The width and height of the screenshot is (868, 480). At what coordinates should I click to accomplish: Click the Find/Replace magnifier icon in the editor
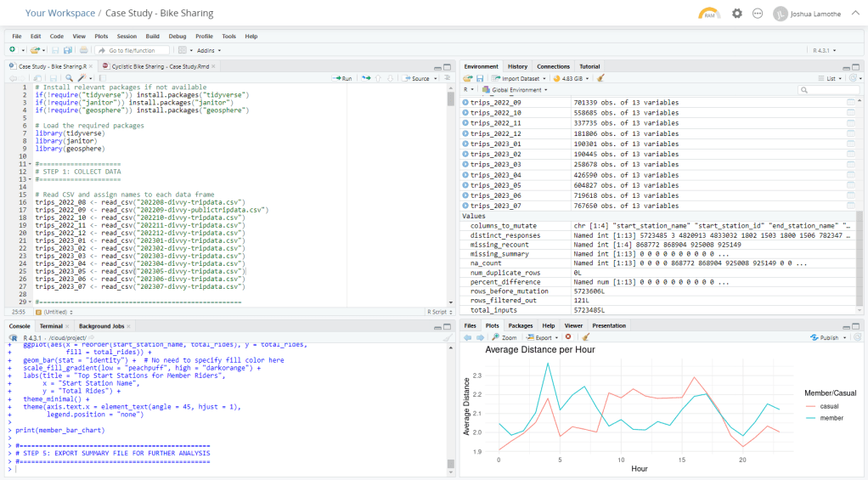pyautogui.click(x=69, y=78)
